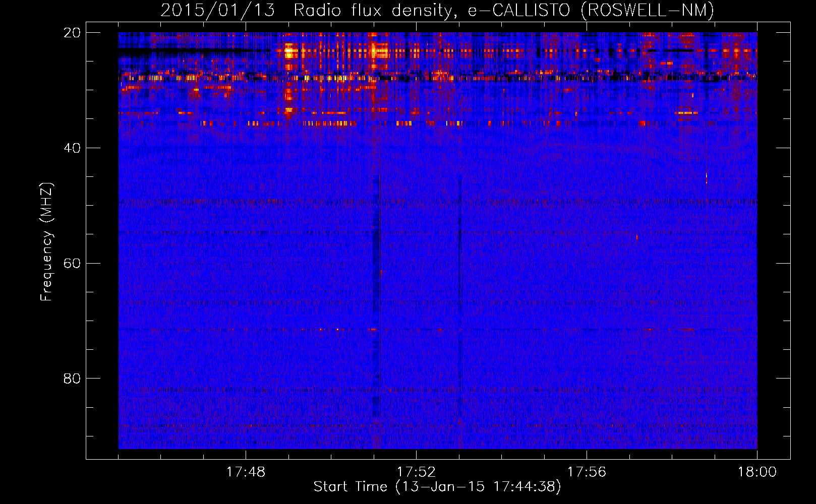The width and height of the screenshot is (816, 504).
Task: Click the 80 frequency tick label
Action: tap(72, 379)
